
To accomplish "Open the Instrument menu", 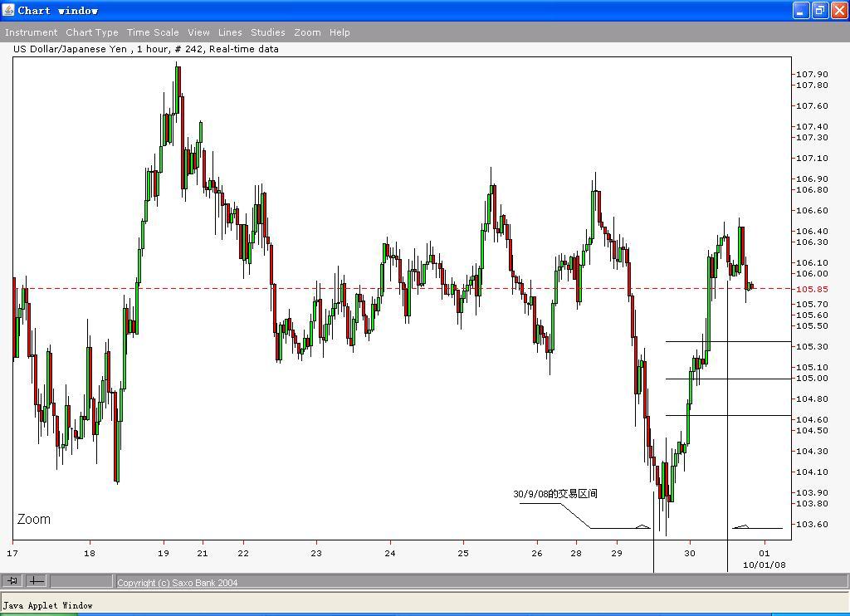I will 31,32.
